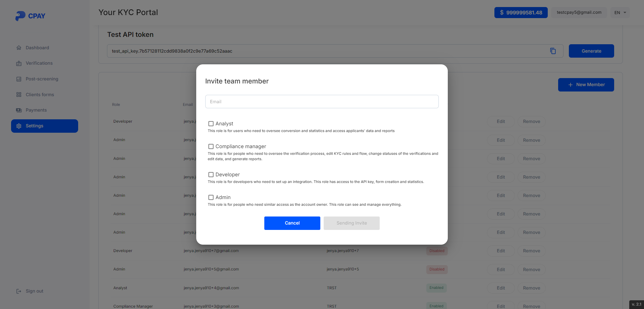Open the EN language dropdown

[620, 12]
